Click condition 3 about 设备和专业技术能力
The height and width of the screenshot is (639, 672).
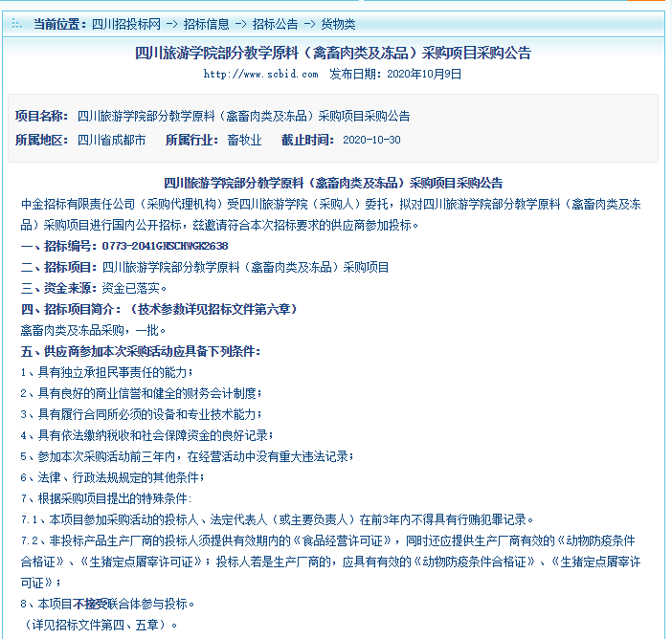point(142,414)
